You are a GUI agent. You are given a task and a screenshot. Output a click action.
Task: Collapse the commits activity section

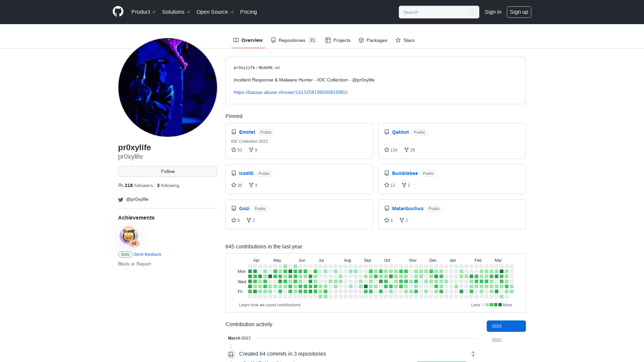[x=473, y=354]
